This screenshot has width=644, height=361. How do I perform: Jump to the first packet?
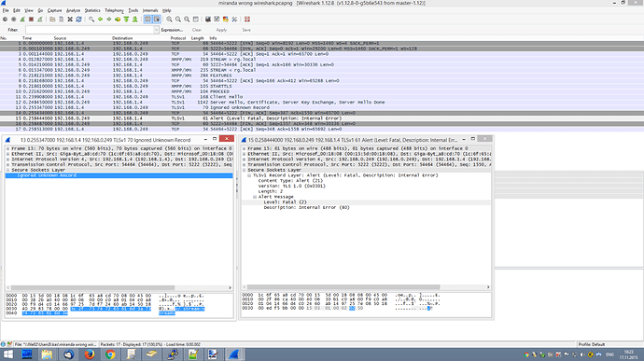126,20
